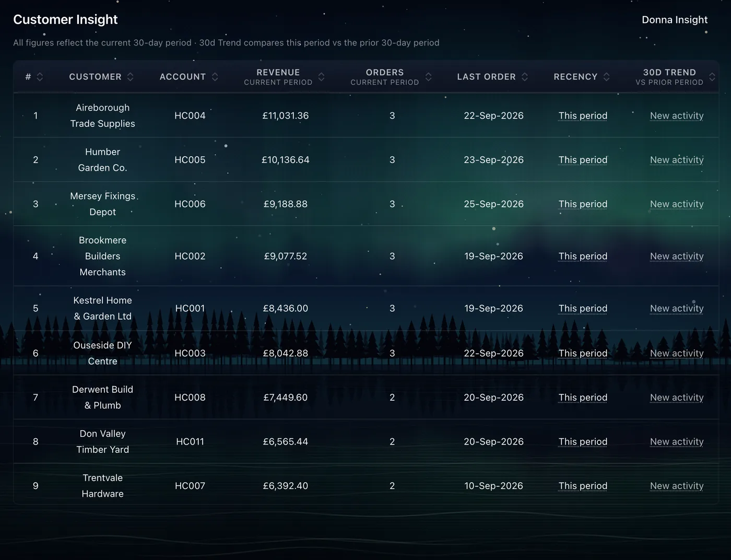Viewport: 731px width, 560px height.
Task: Click the Customer column sort arrows
Action: [130, 77]
